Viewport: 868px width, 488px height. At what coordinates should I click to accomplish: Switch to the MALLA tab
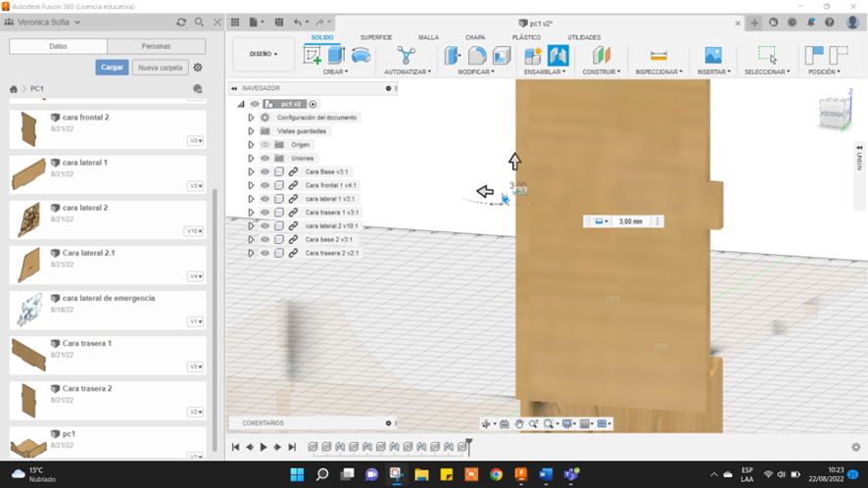[428, 37]
